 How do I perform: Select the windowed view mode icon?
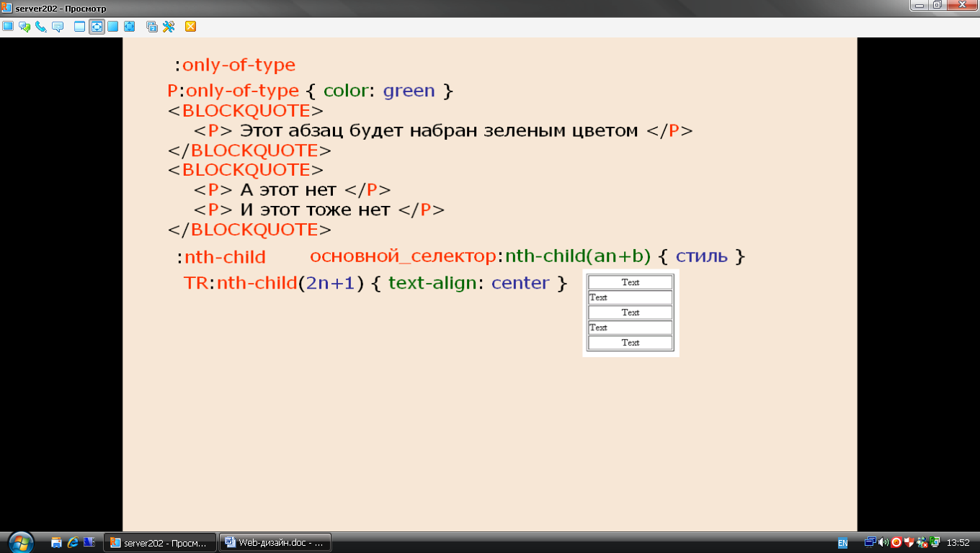80,27
